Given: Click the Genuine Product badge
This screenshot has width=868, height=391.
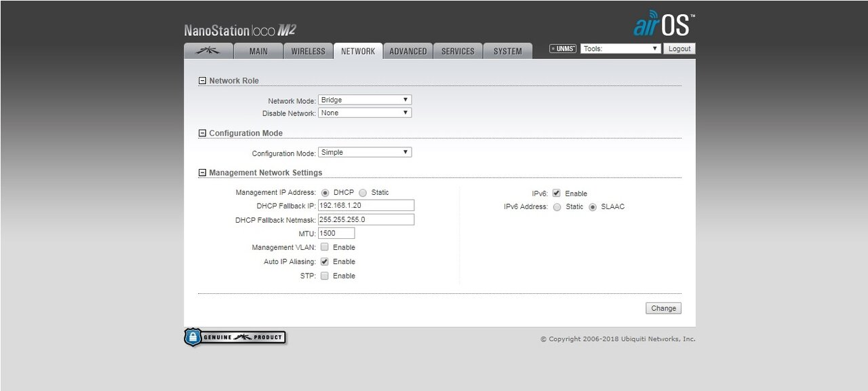Looking at the screenshot, I should pos(235,337).
